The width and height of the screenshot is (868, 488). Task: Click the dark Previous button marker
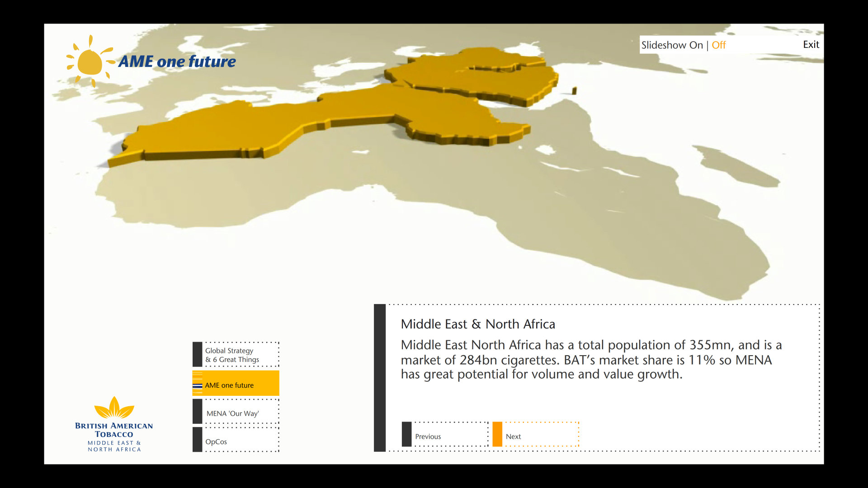pos(406,434)
